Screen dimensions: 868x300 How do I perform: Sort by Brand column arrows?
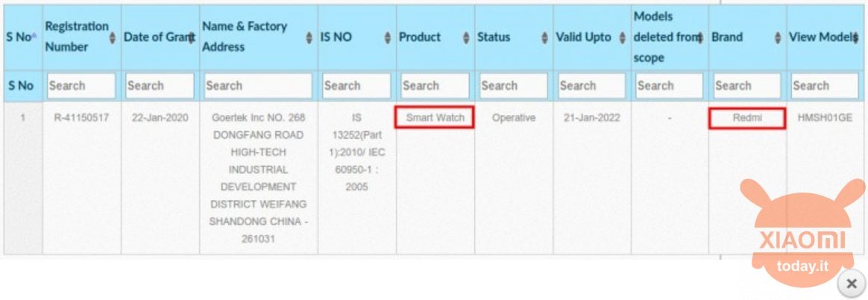click(778, 37)
